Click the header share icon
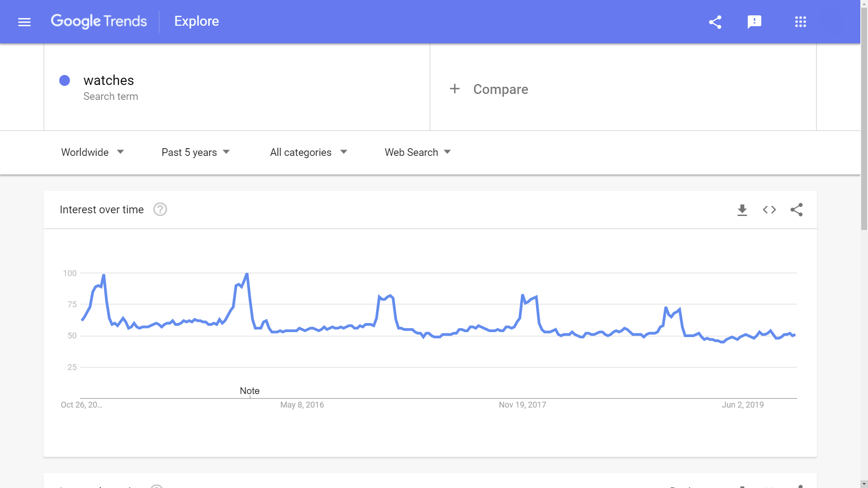 (x=715, y=22)
